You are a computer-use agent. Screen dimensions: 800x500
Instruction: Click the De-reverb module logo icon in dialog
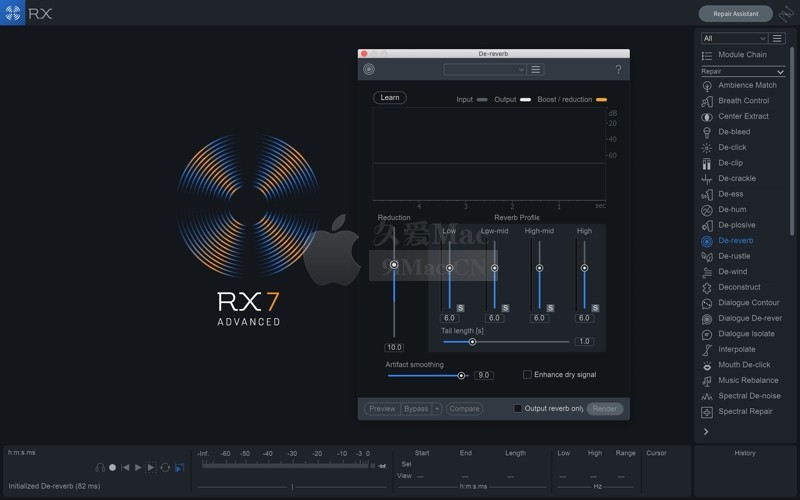(369, 69)
